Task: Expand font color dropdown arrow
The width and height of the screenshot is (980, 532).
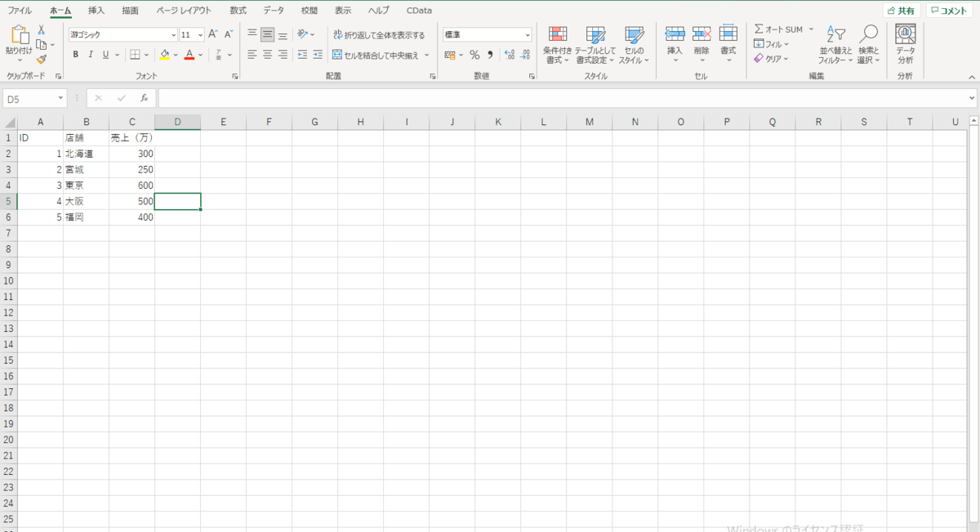Action: point(201,55)
